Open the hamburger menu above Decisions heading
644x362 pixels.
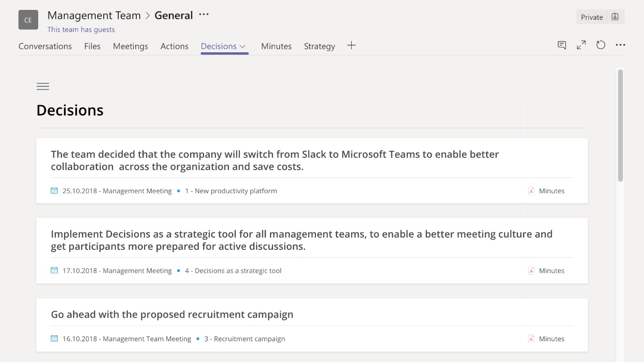tap(43, 86)
